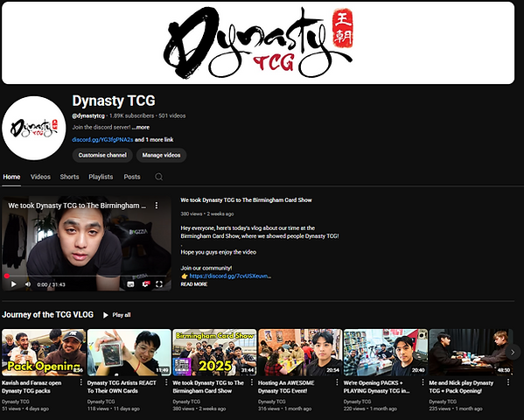Open discord link in featured video description
Image resolution: width=524 pixels, height=420 pixels.
(230, 276)
